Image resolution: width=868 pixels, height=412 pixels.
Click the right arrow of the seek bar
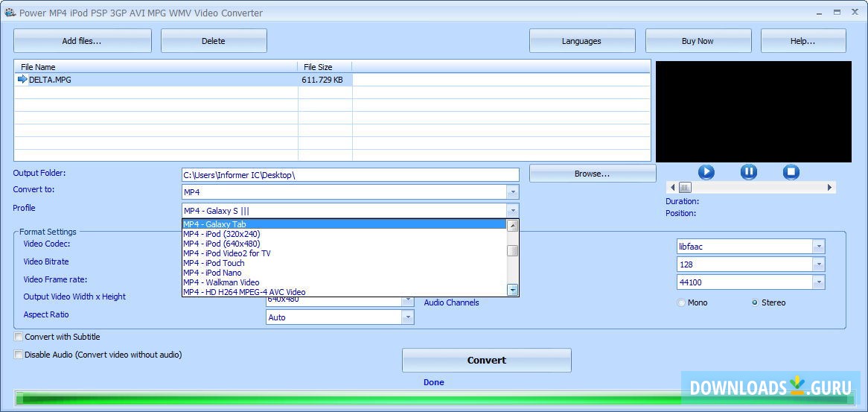(830, 188)
